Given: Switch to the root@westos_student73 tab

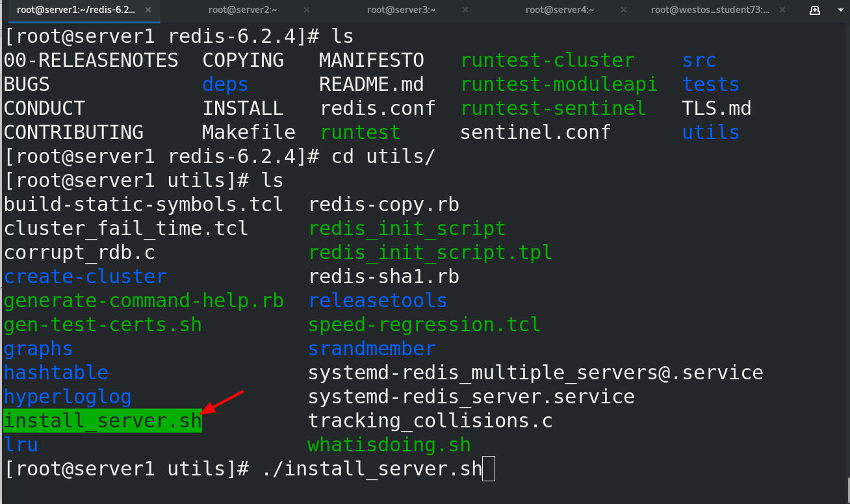Looking at the screenshot, I should click(x=710, y=10).
